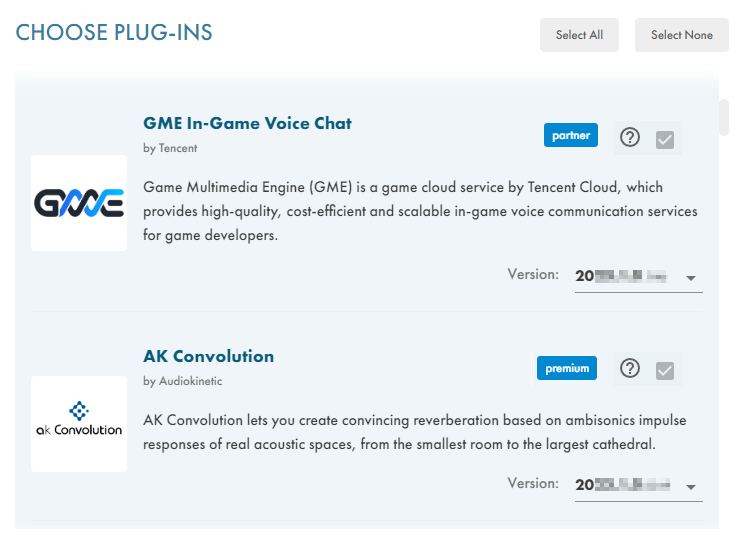
Task: Click the ak Convolution logo thumbnail
Action: (x=79, y=423)
